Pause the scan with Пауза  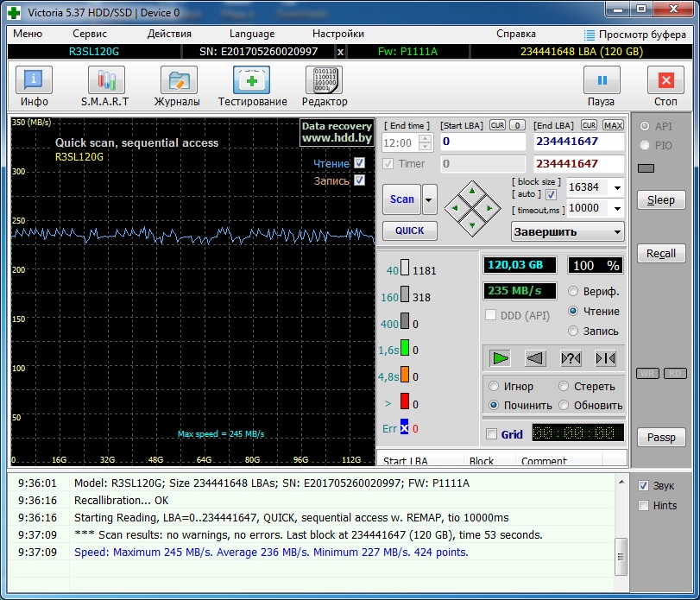(x=602, y=86)
